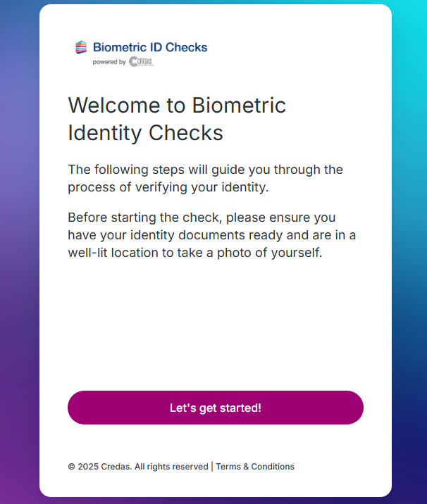Click the Credas logo next to 'powered by'
The image size is (427, 504).
coord(141,62)
